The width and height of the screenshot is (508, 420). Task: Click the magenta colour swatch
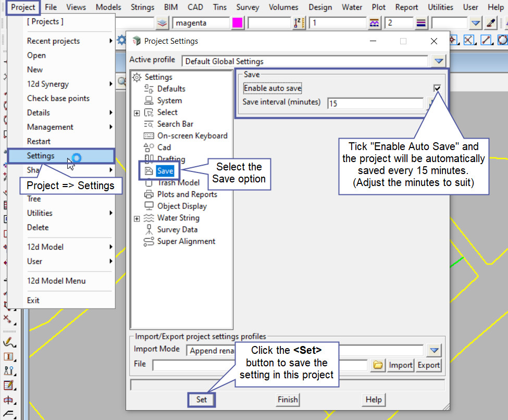[x=237, y=23]
